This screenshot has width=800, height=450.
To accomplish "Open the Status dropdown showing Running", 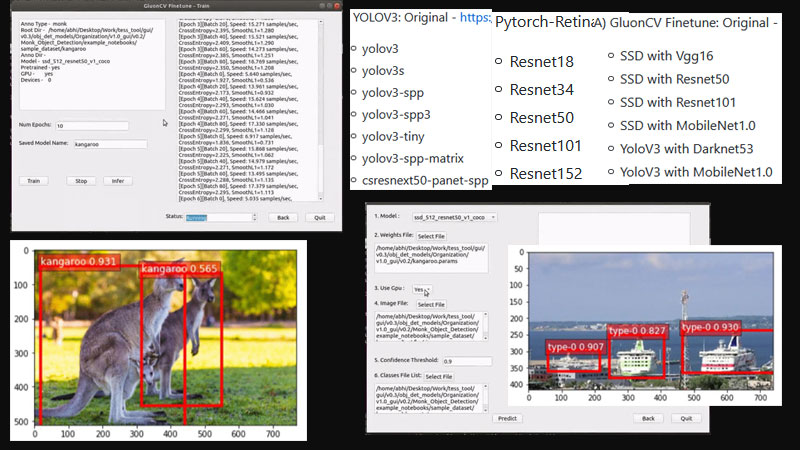I will coord(221,217).
